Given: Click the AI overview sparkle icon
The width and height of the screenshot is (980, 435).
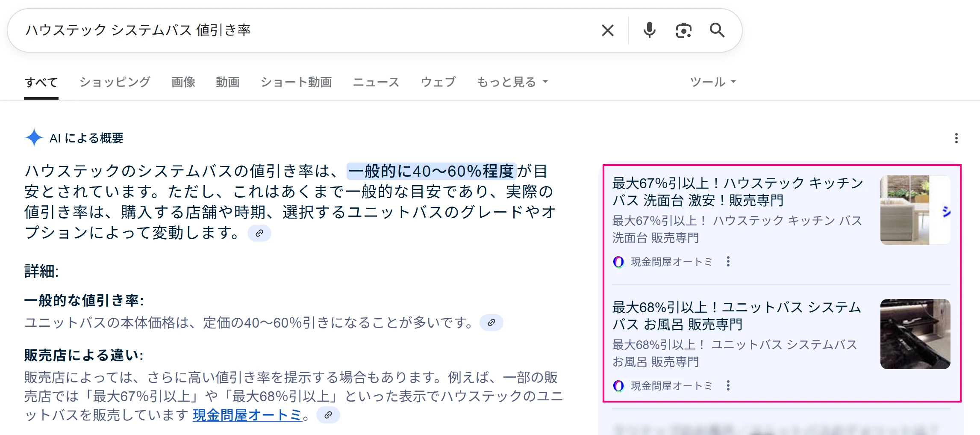Looking at the screenshot, I should point(34,138).
